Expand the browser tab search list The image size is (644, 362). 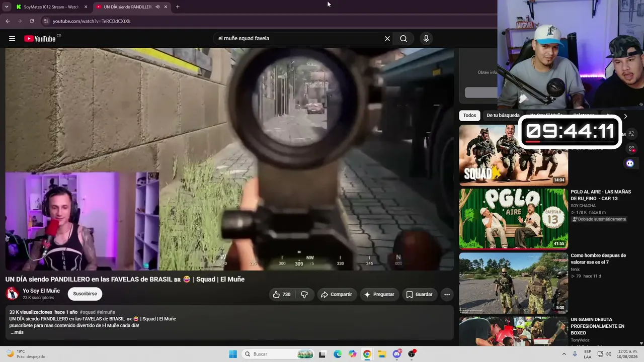(7, 7)
